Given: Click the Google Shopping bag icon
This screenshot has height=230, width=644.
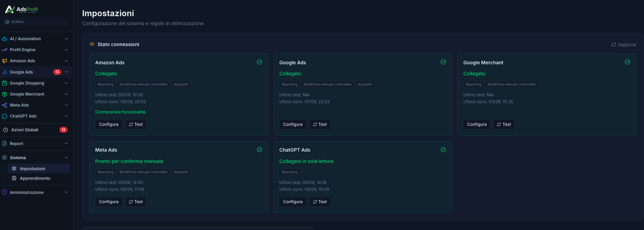Looking at the screenshot, I should click(4, 83).
